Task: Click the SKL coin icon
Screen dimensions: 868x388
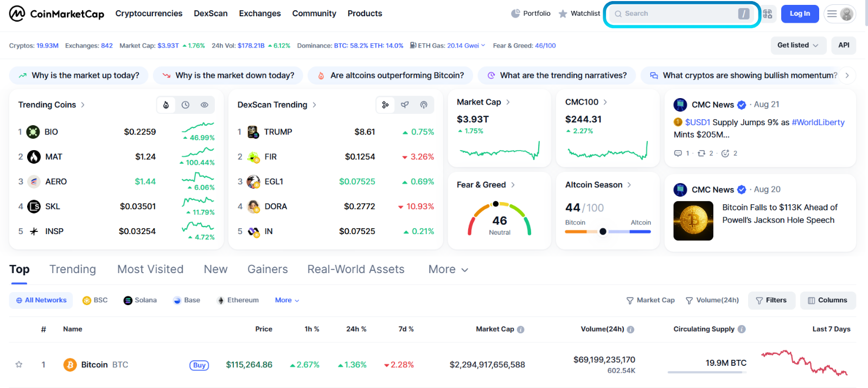Action: (x=34, y=206)
